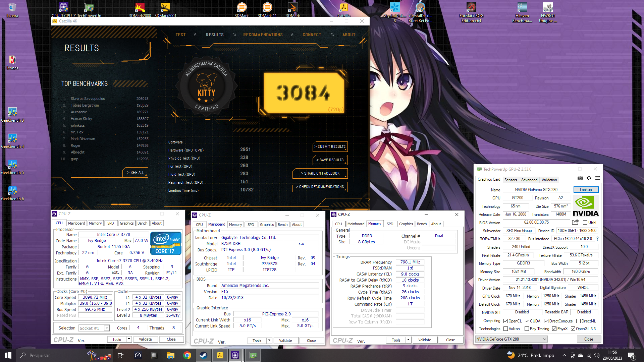
Task: Expand Tools dropdown arrow in middle CPU-Z window
Action: pyautogui.click(x=269, y=341)
